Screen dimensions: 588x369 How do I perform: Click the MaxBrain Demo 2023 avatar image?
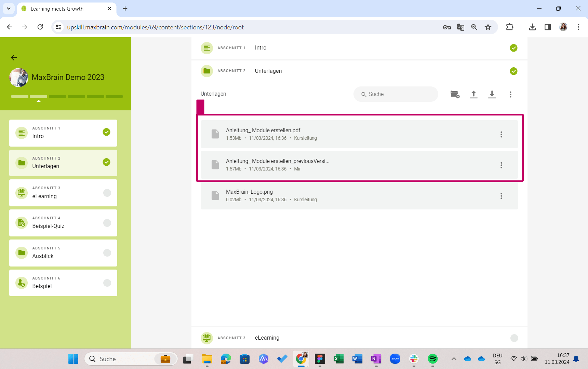19,77
